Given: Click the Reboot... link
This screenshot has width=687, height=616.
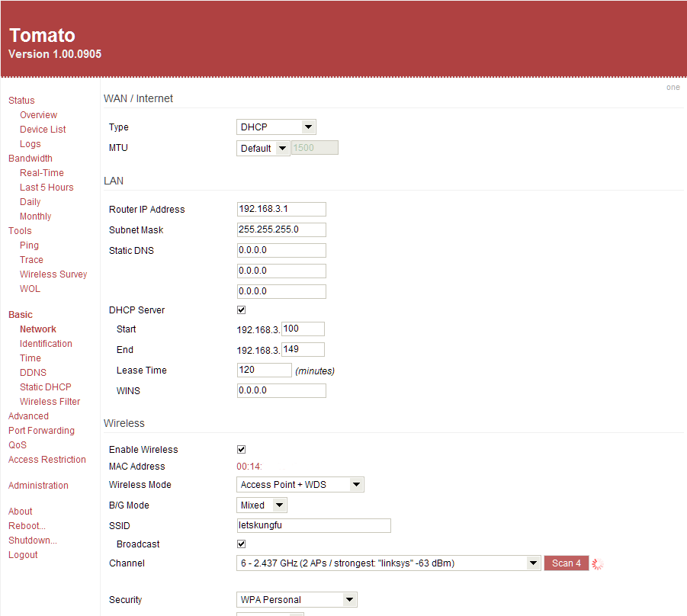Looking at the screenshot, I should (27, 526).
